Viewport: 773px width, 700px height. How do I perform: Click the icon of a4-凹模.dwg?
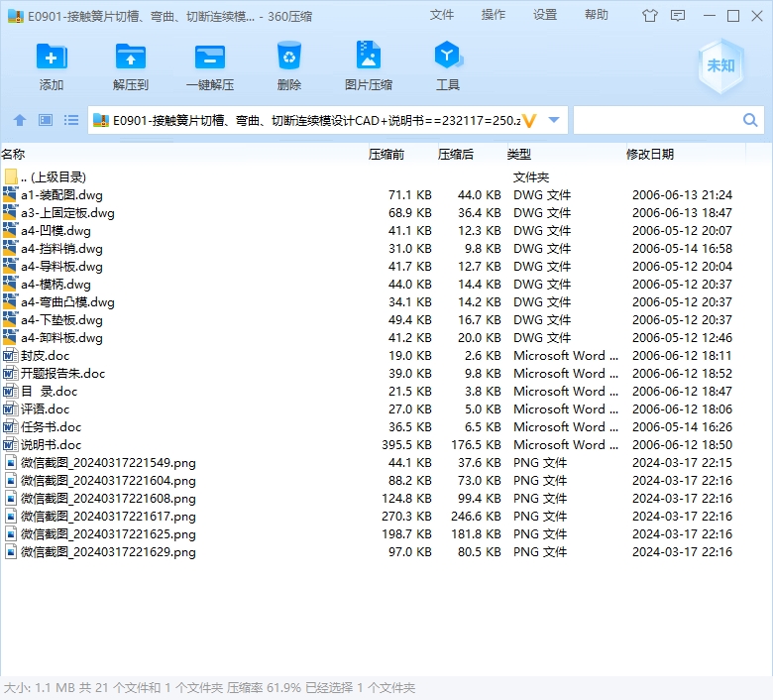10,230
